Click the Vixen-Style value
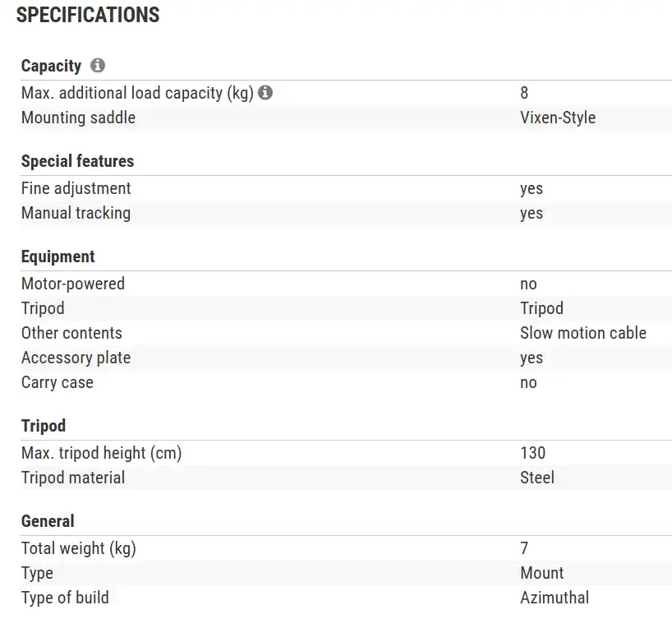 [557, 118]
